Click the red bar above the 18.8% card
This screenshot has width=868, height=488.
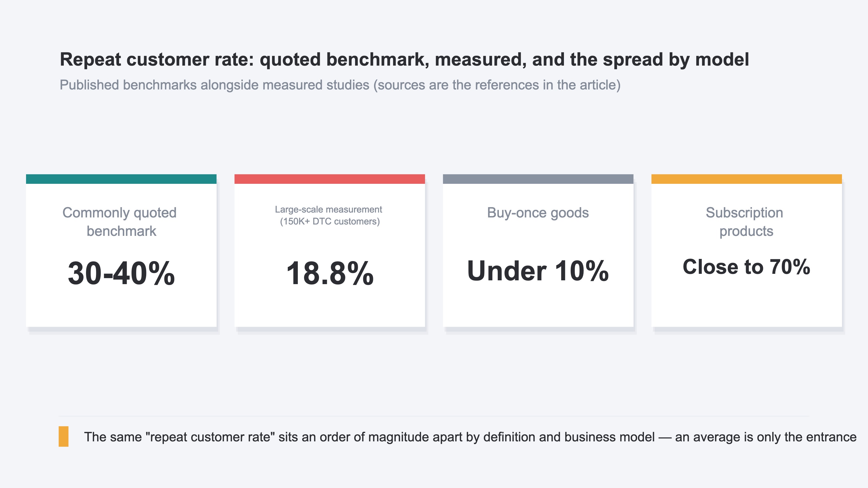click(x=330, y=179)
